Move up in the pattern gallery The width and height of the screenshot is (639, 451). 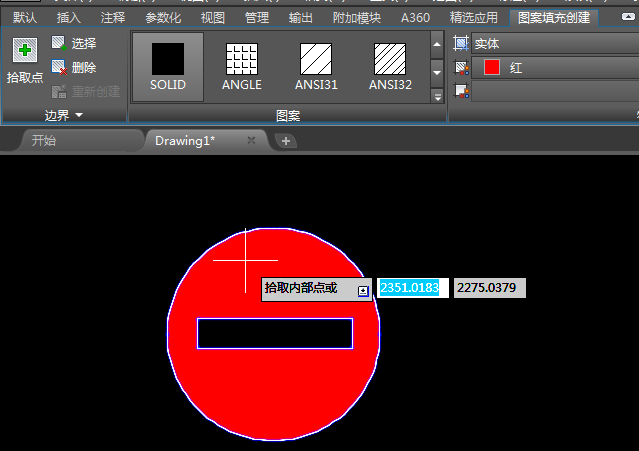coord(437,44)
